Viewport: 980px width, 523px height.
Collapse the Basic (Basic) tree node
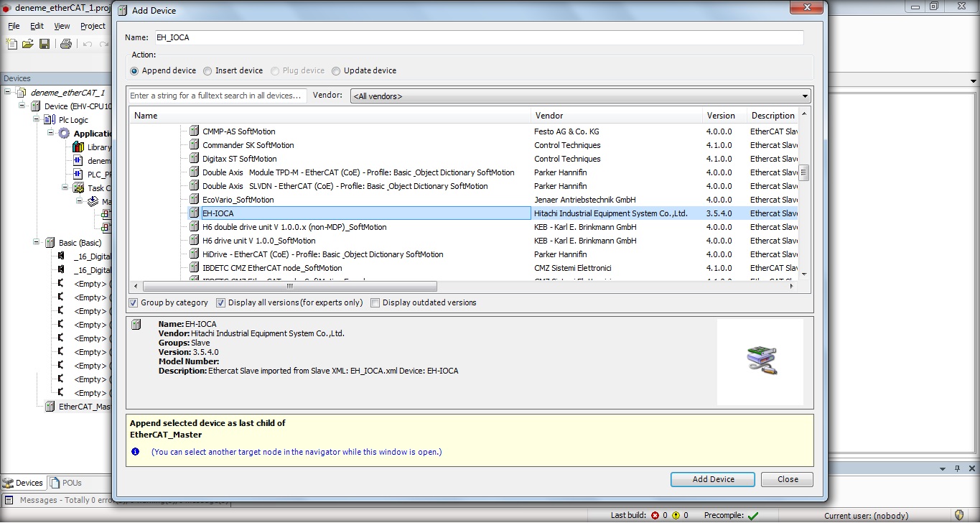(37, 243)
